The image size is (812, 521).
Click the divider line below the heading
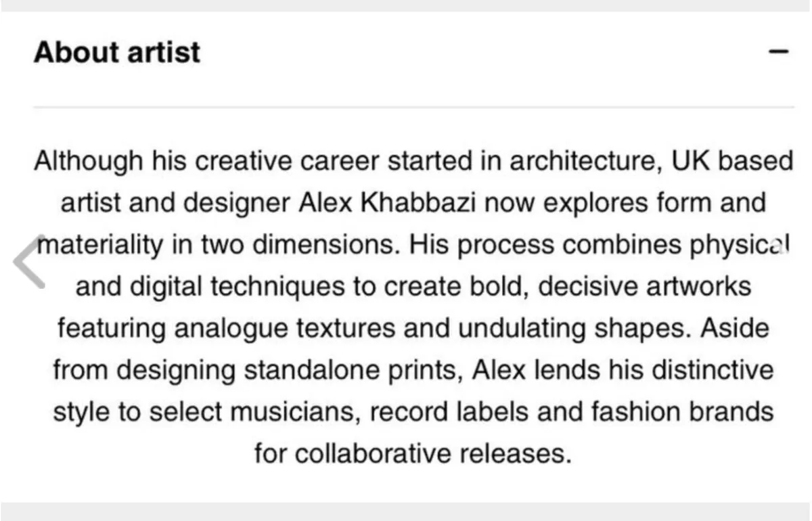pos(413,107)
